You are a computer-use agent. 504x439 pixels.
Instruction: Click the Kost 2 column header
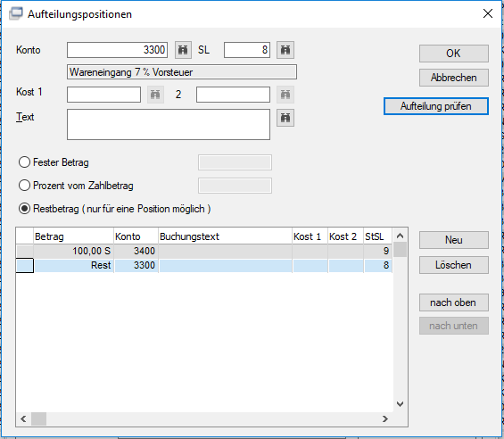(345, 236)
